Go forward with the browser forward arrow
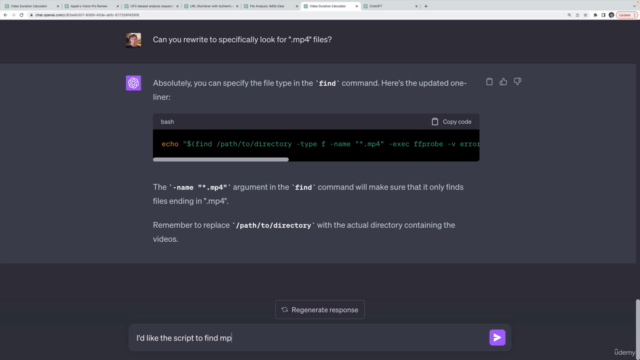 13,15
